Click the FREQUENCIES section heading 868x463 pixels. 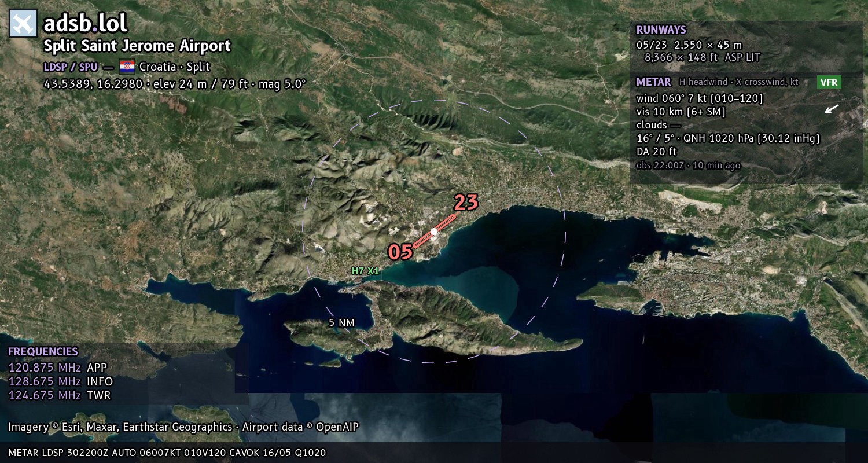(43, 352)
